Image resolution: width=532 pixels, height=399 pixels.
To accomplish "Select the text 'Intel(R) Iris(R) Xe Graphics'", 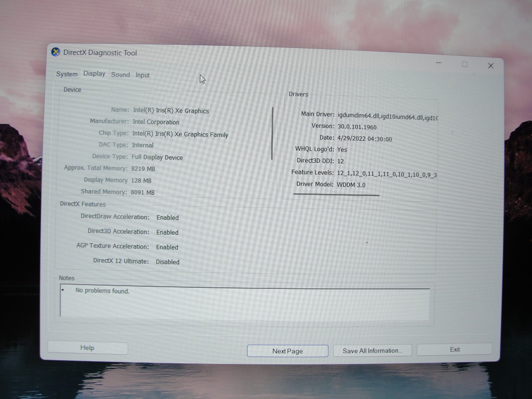I will (x=171, y=111).
